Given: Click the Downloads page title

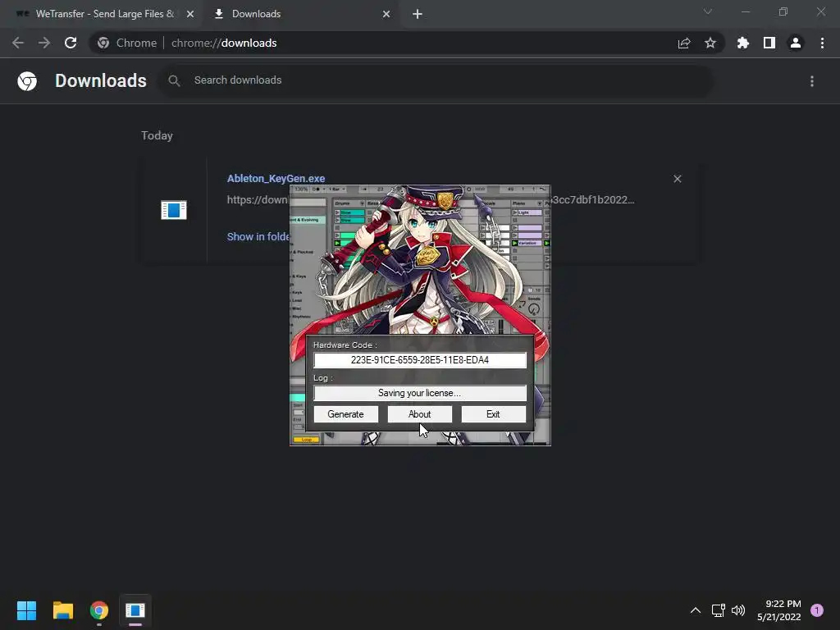Looking at the screenshot, I should click(x=101, y=80).
